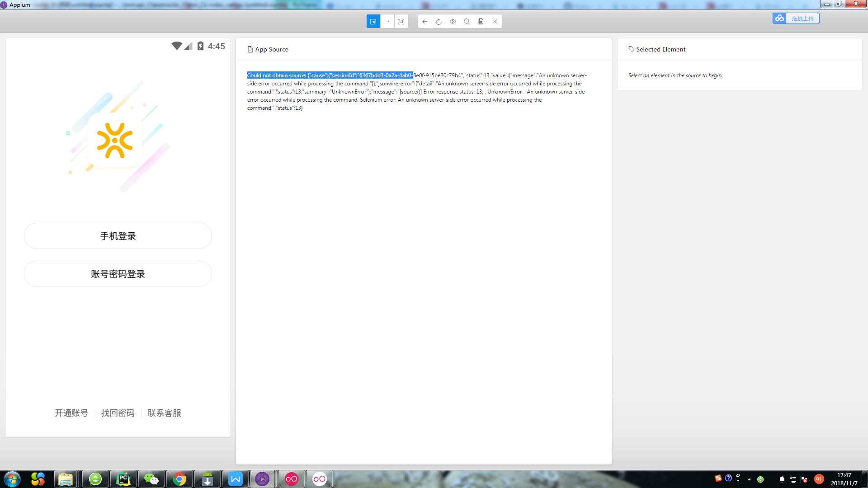Open WeChat from the taskbar

click(151, 479)
